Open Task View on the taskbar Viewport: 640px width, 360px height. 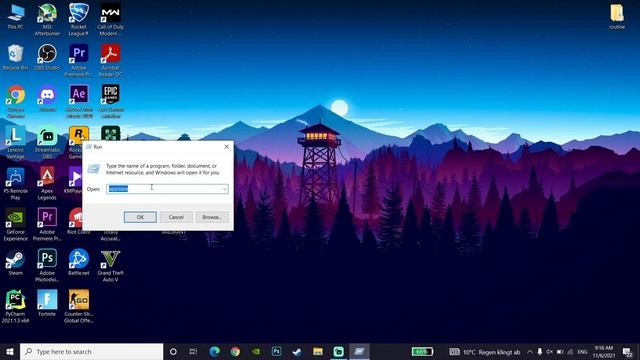click(193, 351)
